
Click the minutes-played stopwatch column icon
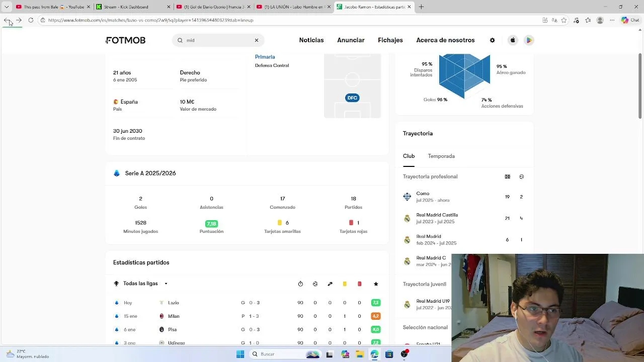[x=300, y=284]
